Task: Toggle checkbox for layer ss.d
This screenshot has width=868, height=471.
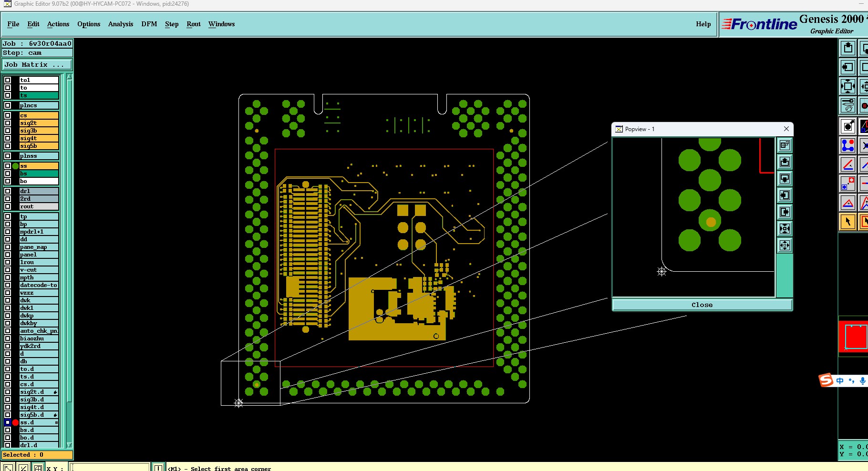Action: pyautogui.click(x=8, y=422)
